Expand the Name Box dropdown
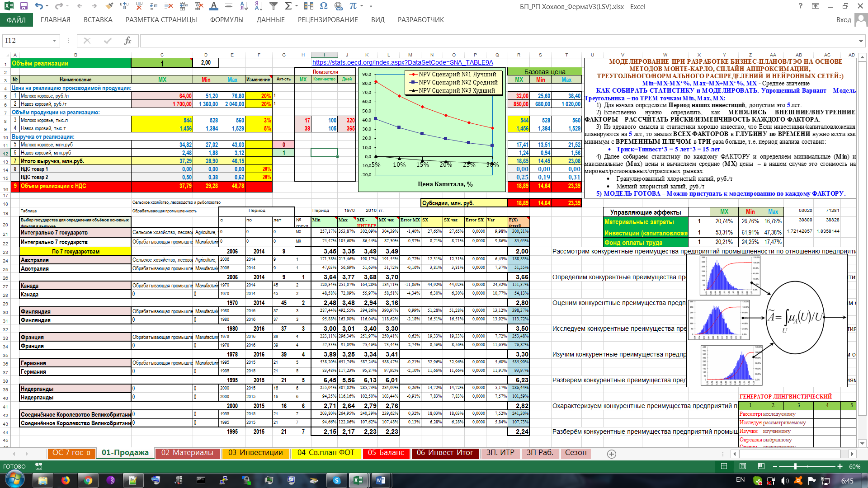 [55, 41]
